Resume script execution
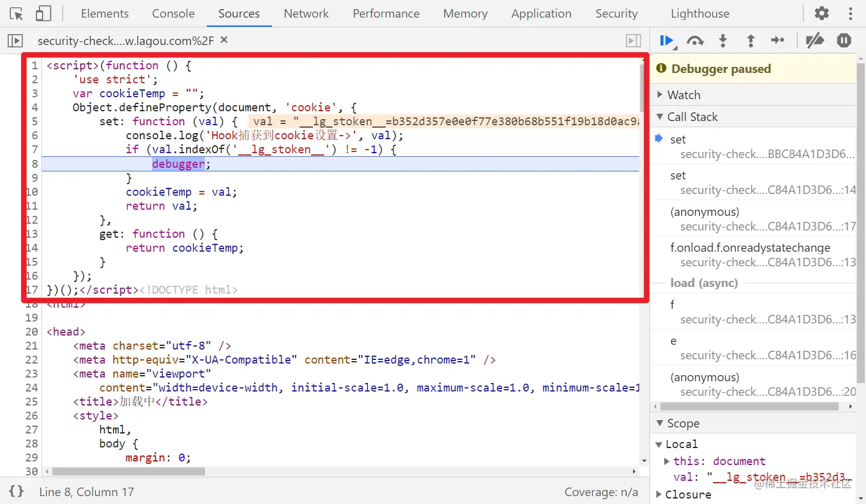This screenshot has width=866, height=504. click(667, 41)
